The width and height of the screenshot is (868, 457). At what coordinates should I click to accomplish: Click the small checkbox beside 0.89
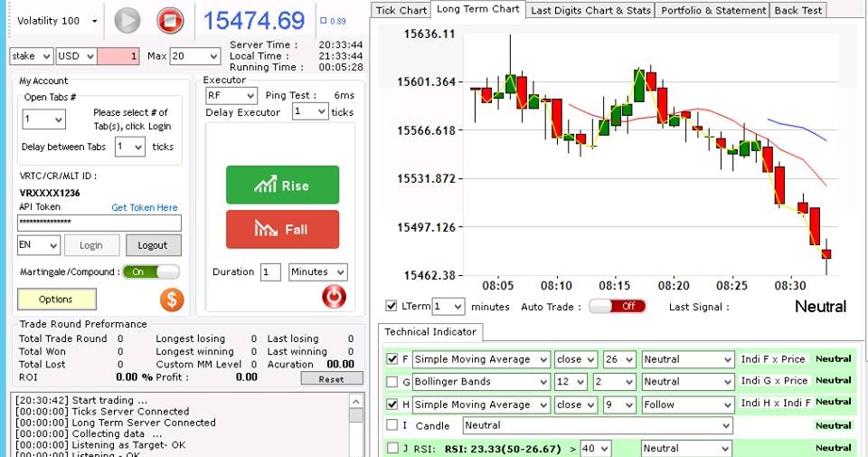324,21
